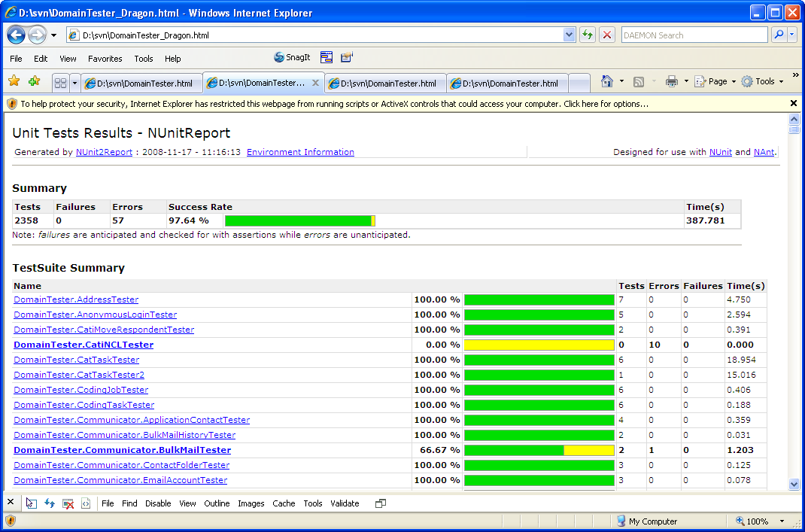
Task: Click the vertical scrollbar down arrow
Action: (794, 484)
